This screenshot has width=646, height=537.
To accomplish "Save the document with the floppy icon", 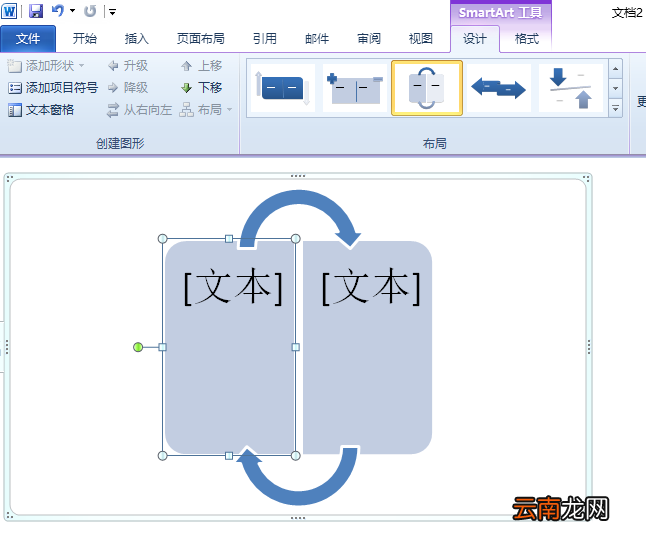I will [36, 11].
